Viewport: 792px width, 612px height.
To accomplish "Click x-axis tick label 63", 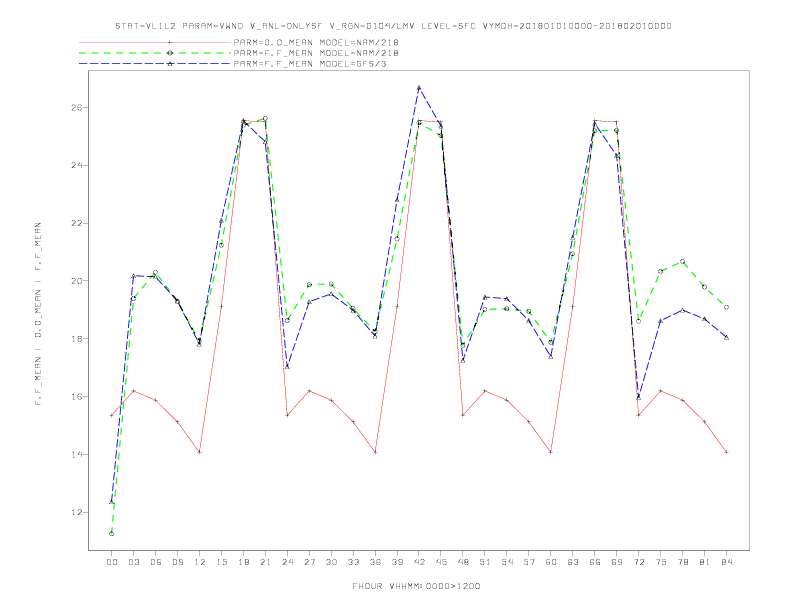I will coord(573,562).
